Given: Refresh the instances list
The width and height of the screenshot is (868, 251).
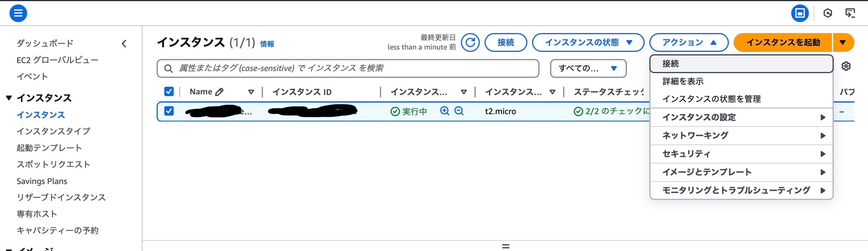Looking at the screenshot, I should point(470,42).
